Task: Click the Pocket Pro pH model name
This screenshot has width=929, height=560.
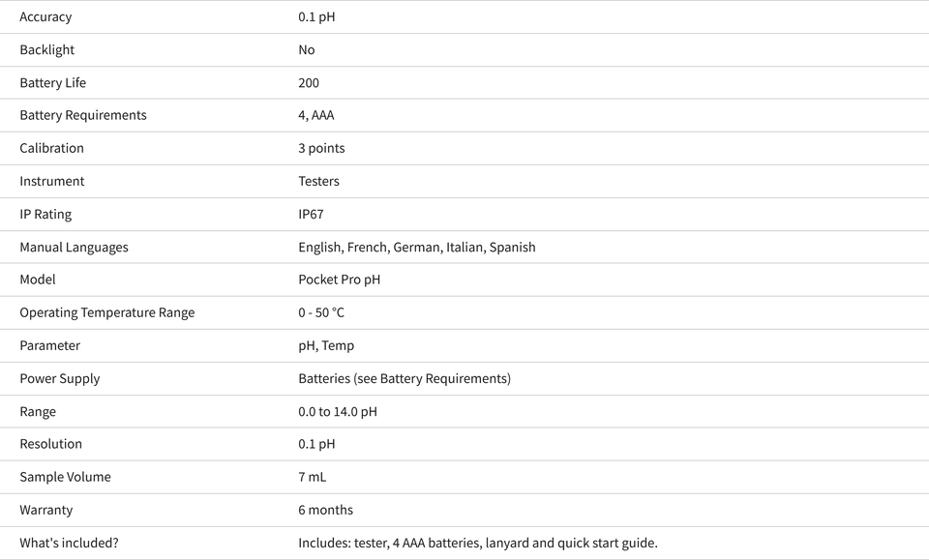Action: click(339, 280)
